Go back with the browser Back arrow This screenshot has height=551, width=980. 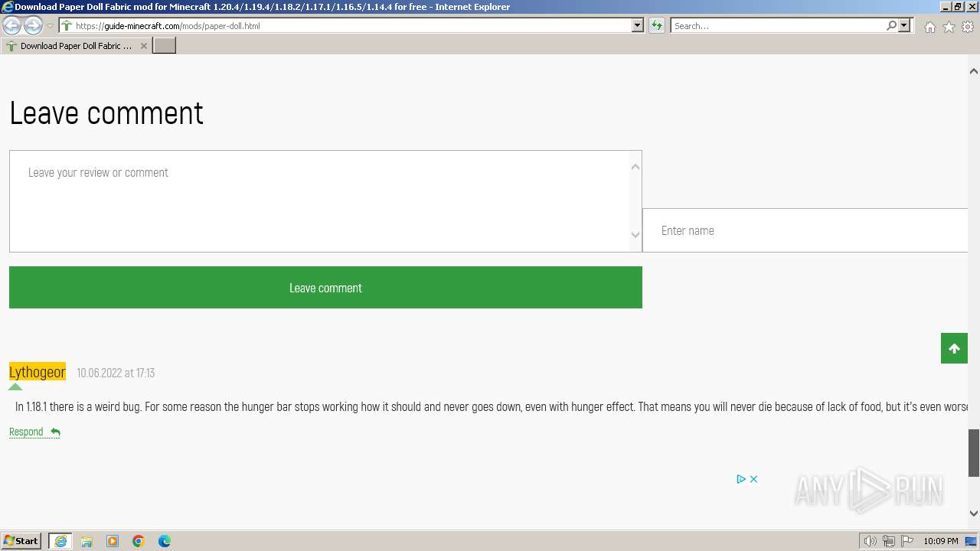[12, 26]
